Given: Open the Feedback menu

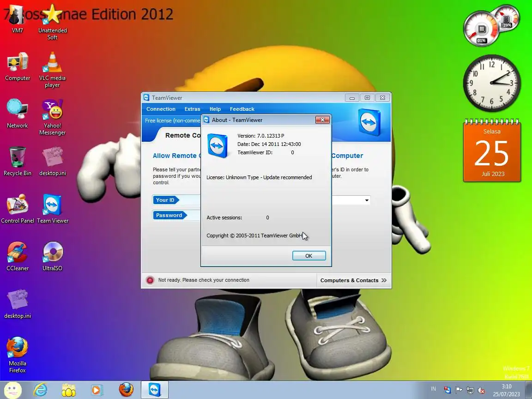Looking at the screenshot, I should [x=242, y=109].
